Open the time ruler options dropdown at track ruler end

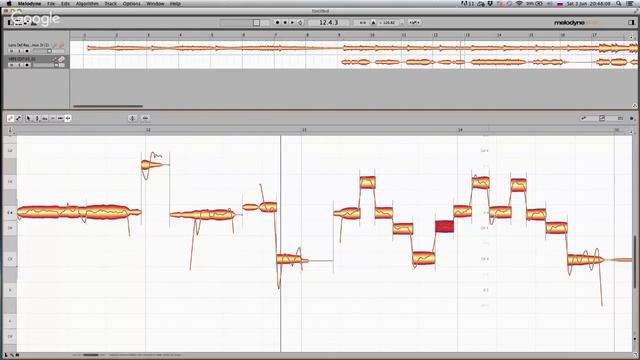coord(631,37)
